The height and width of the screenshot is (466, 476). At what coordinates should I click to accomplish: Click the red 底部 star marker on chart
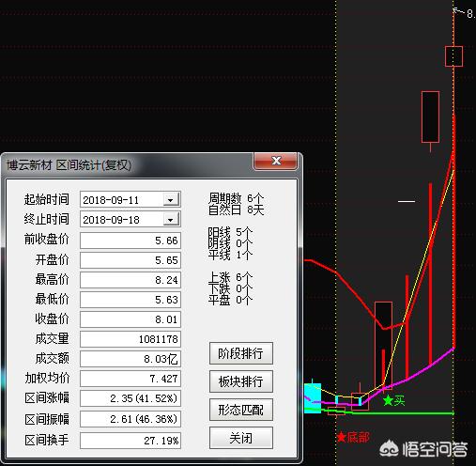pos(353,437)
